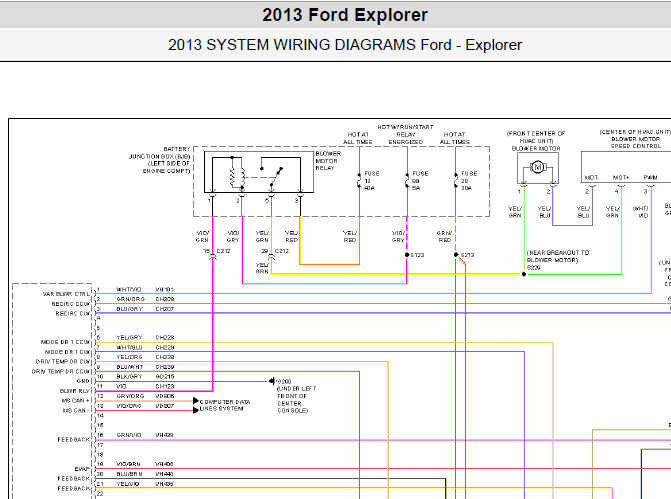The width and height of the screenshot is (671, 499).
Task: Click 'GRY/ORG' wire color on pin 12
Action: coord(130,396)
